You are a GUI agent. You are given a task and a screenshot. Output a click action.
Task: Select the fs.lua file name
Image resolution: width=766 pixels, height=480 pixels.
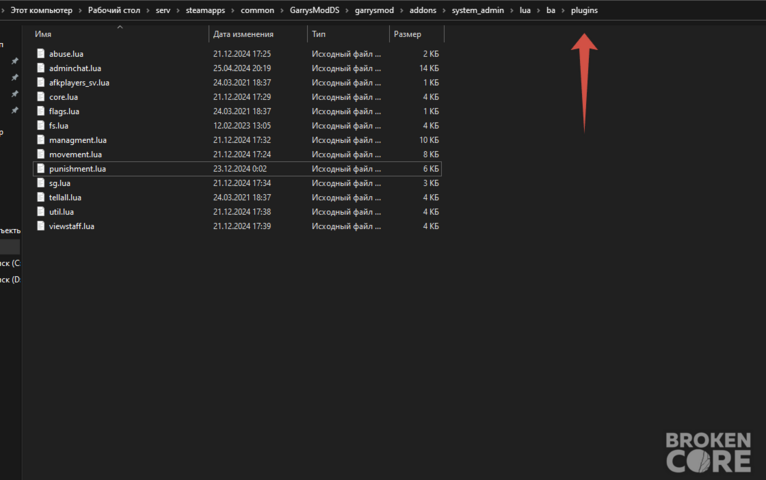click(x=59, y=125)
